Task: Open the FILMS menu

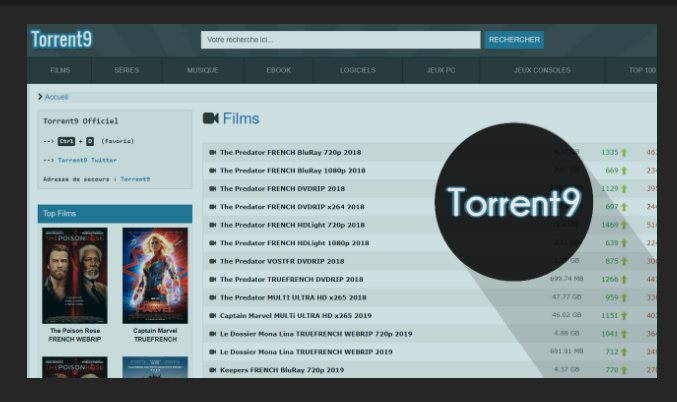Action: coord(60,70)
